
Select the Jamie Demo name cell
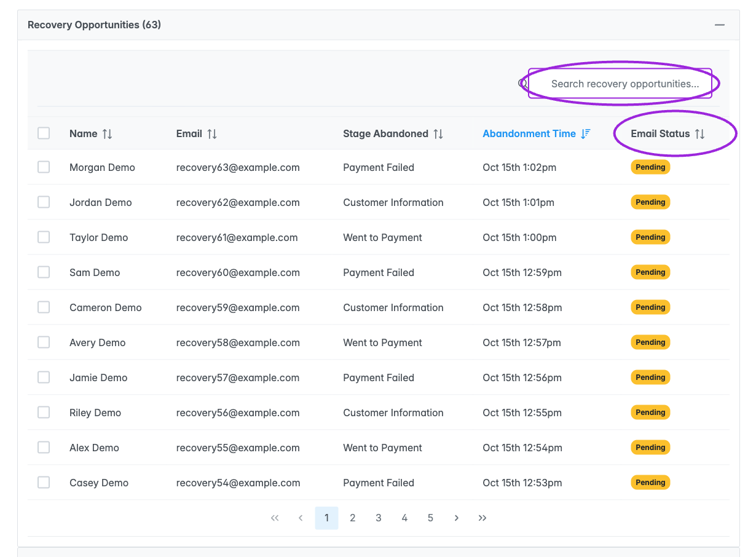tap(98, 377)
